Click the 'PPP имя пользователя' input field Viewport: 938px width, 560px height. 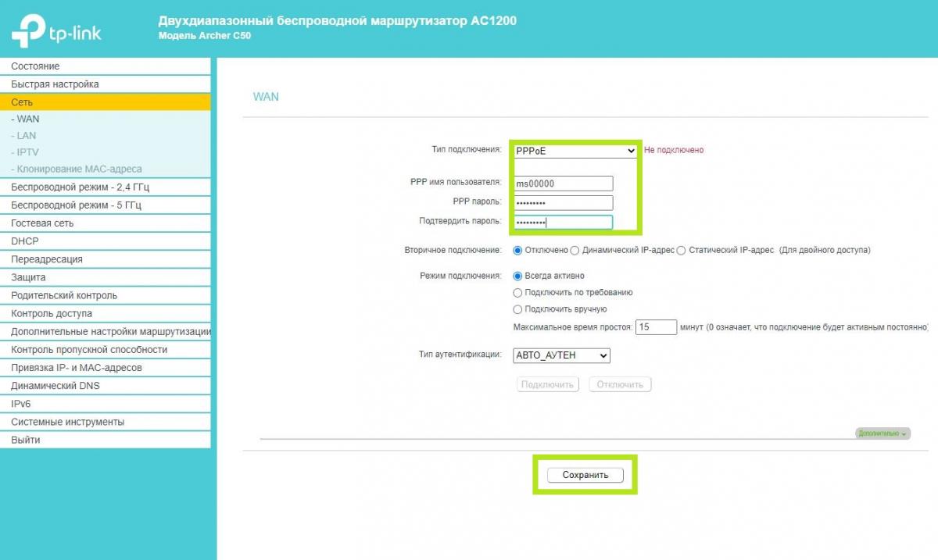pos(563,184)
